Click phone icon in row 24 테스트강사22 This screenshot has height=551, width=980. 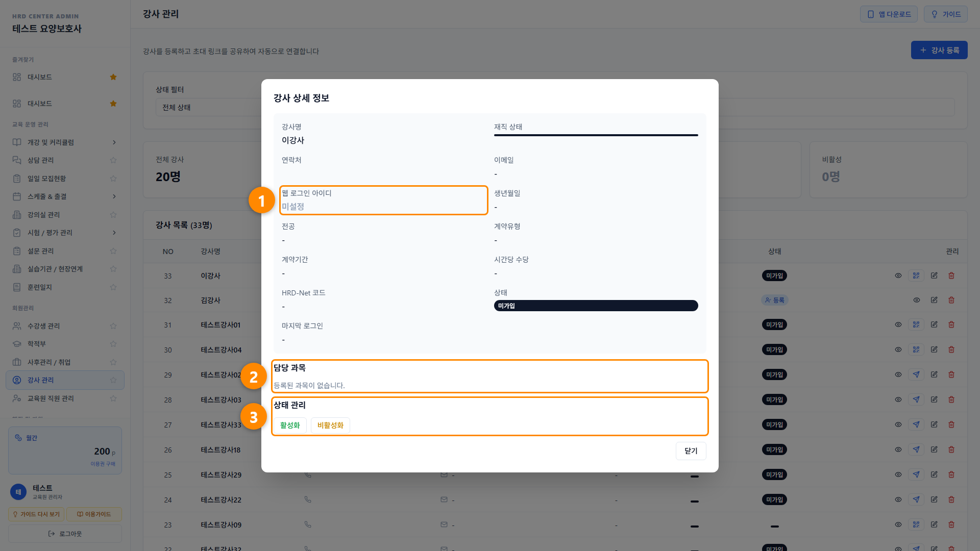pos(308,499)
